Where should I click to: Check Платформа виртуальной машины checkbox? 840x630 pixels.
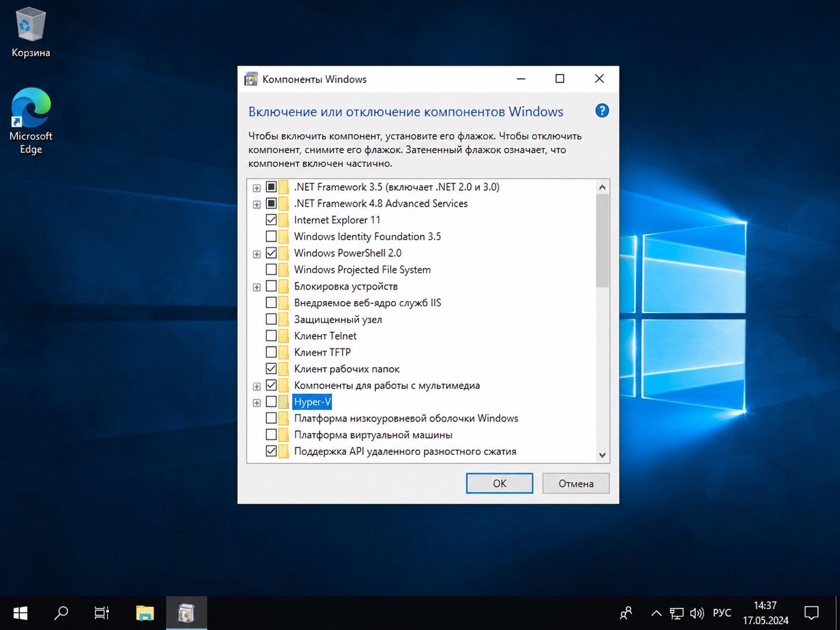(x=271, y=435)
